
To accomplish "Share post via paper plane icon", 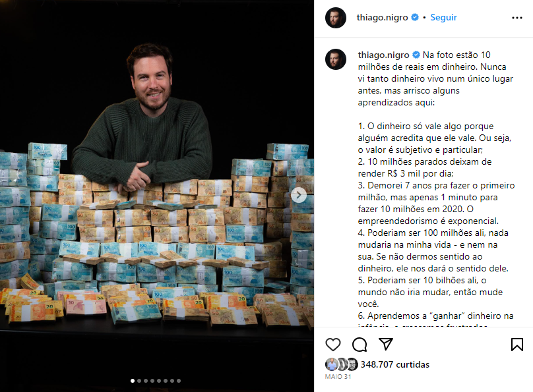I will pyautogui.click(x=386, y=344).
